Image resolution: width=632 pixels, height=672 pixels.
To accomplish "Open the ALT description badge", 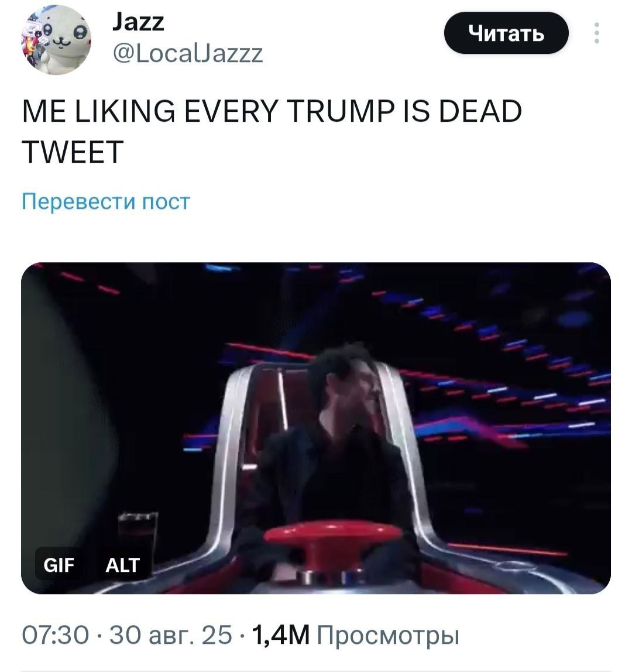I will click(x=122, y=565).
